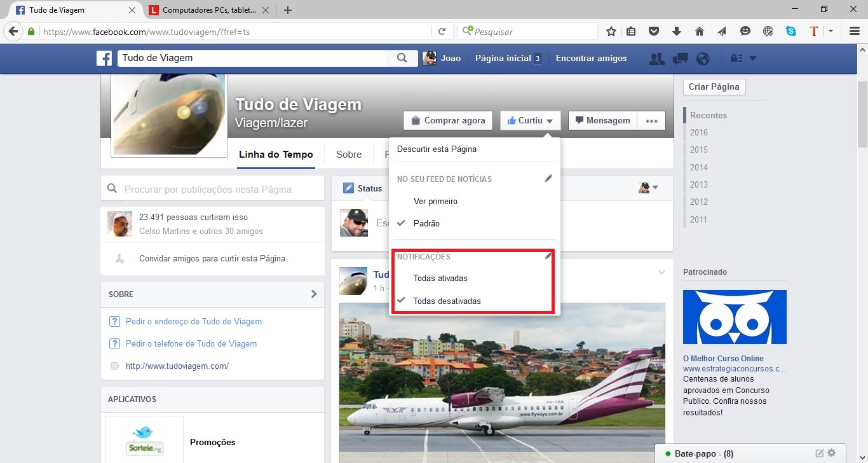Image resolution: width=868 pixels, height=463 pixels.
Task: Click pencil icon beside Notificações header
Action: pyautogui.click(x=548, y=256)
